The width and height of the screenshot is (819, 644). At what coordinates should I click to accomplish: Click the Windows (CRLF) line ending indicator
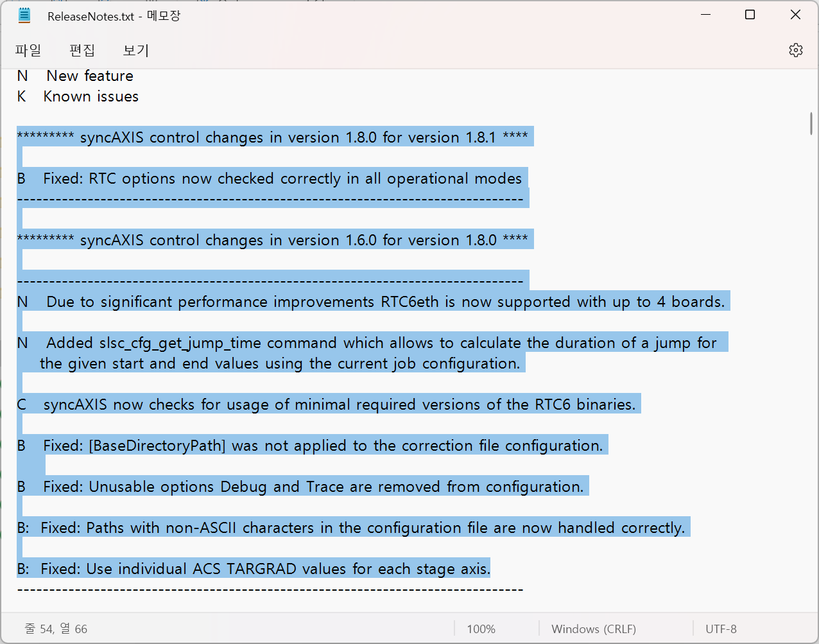[593, 629]
